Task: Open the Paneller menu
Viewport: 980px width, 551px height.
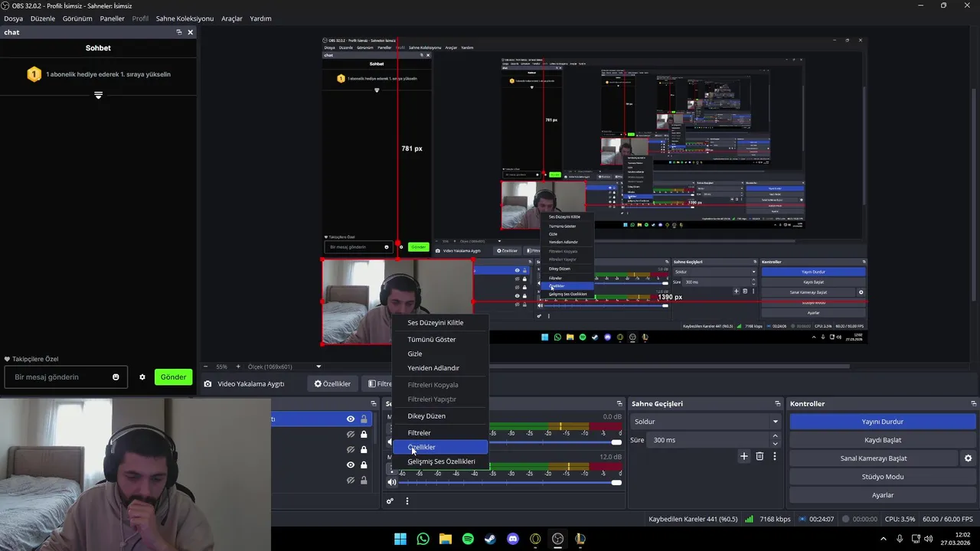Action: (113, 18)
